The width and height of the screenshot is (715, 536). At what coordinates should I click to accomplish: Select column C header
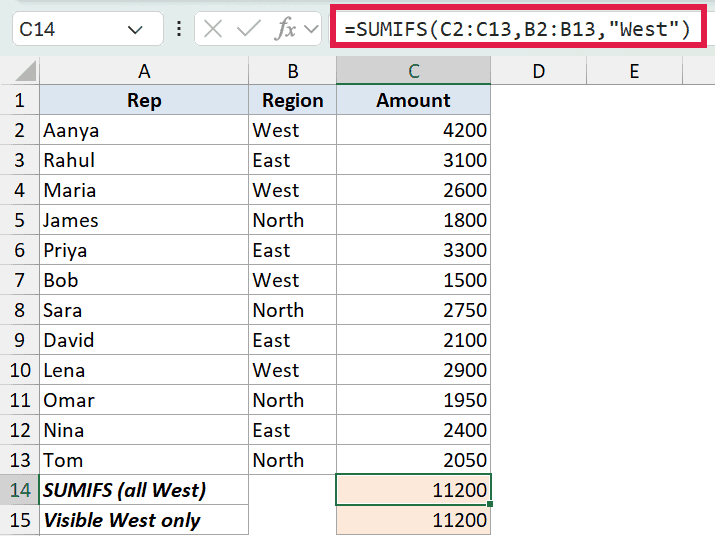pos(414,71)
